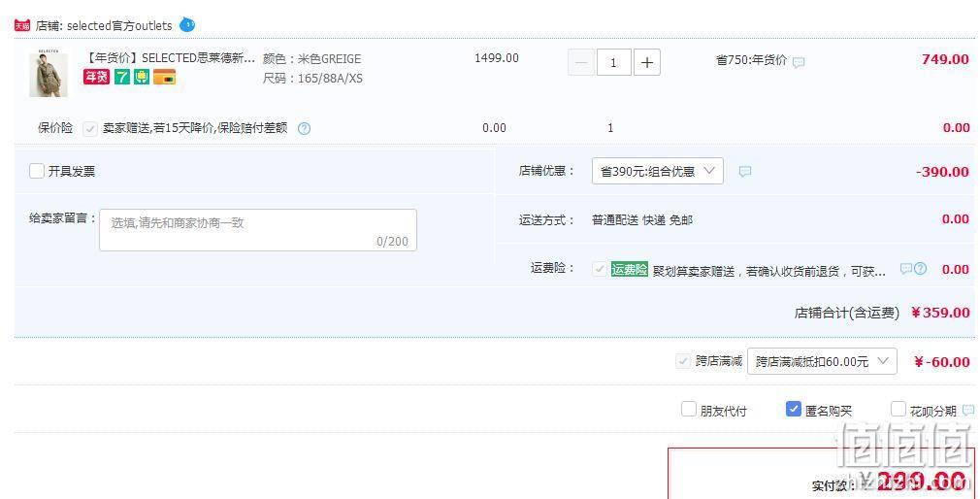The width and height of the screenshot is (980, 499).
Task: Toggle the 运费险 checkbox
Action: pos(600,269)
